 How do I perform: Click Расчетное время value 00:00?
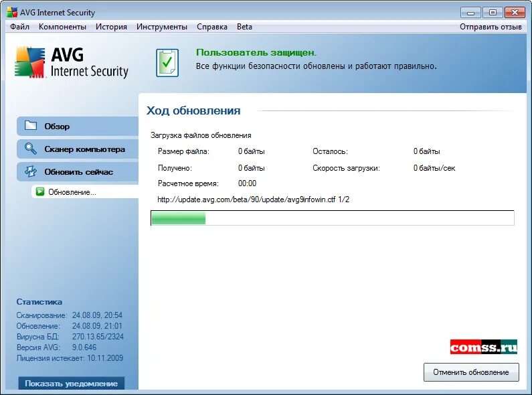click(248, 183)
